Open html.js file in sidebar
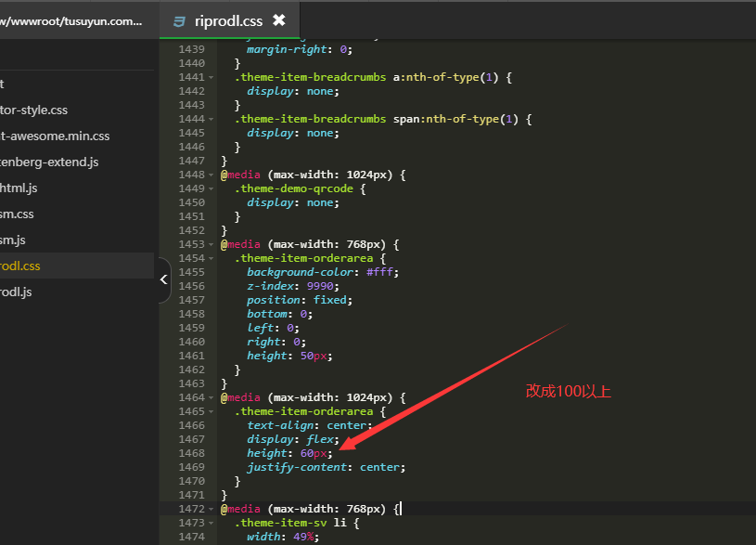 pos(19,188)
